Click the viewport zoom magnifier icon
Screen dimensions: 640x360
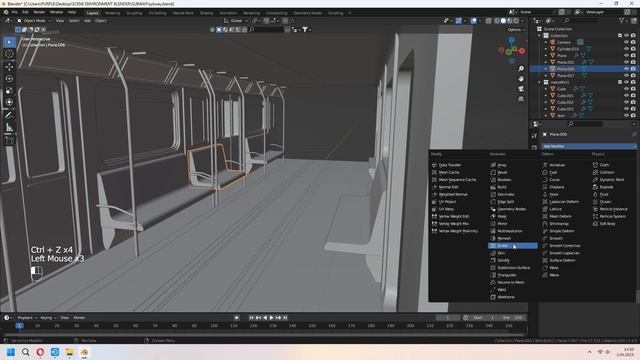point(521,69)
